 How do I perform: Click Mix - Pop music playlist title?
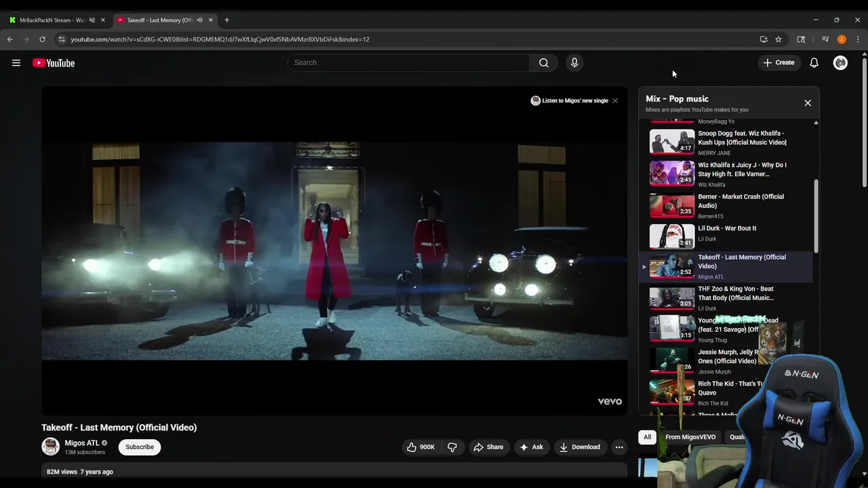click(x=677, y=99)
